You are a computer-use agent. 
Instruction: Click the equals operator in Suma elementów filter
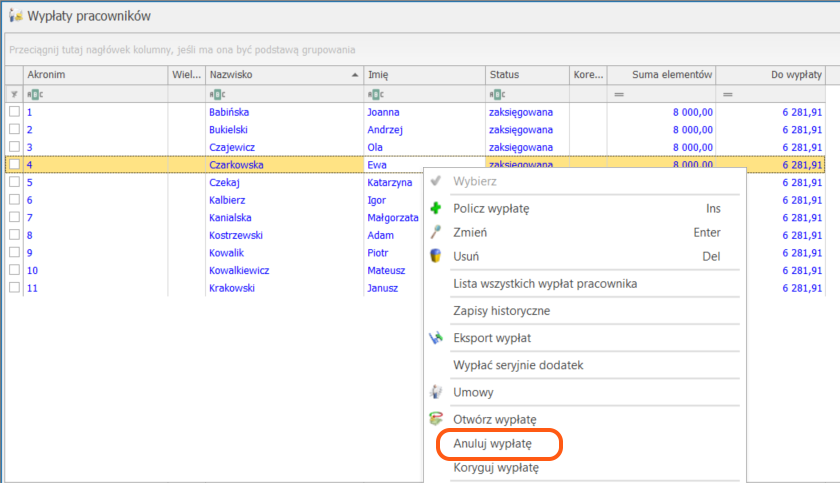(619, 94)
